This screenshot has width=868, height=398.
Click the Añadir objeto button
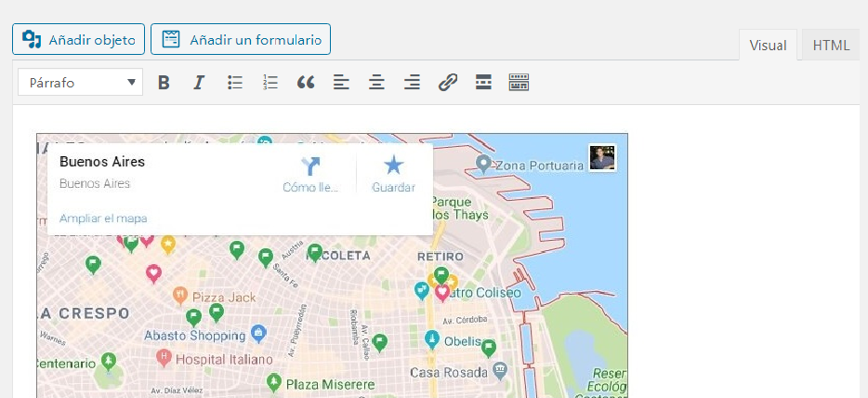click(78, 39)
